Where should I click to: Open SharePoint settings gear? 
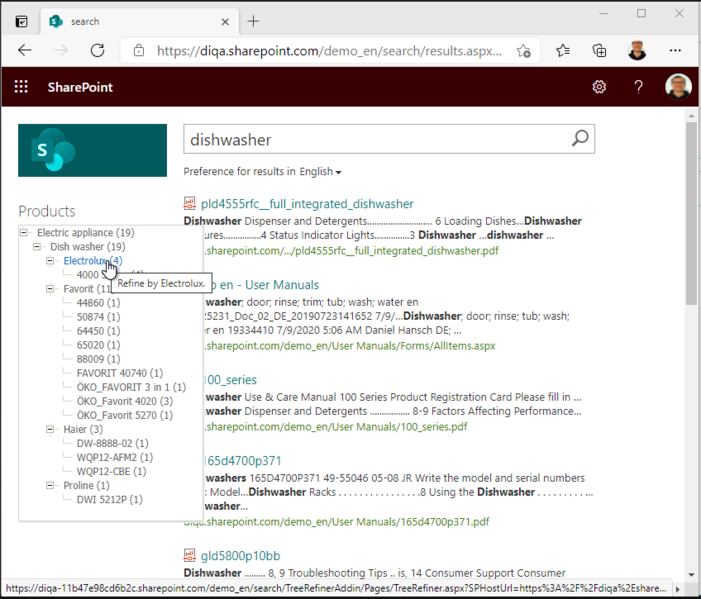point(599,87)
